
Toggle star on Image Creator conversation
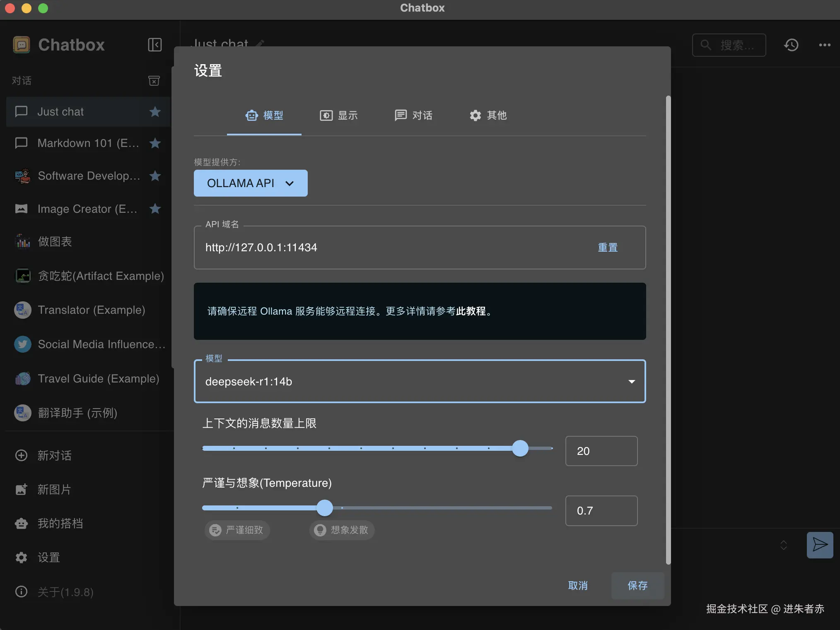click(x=155, y=209)
